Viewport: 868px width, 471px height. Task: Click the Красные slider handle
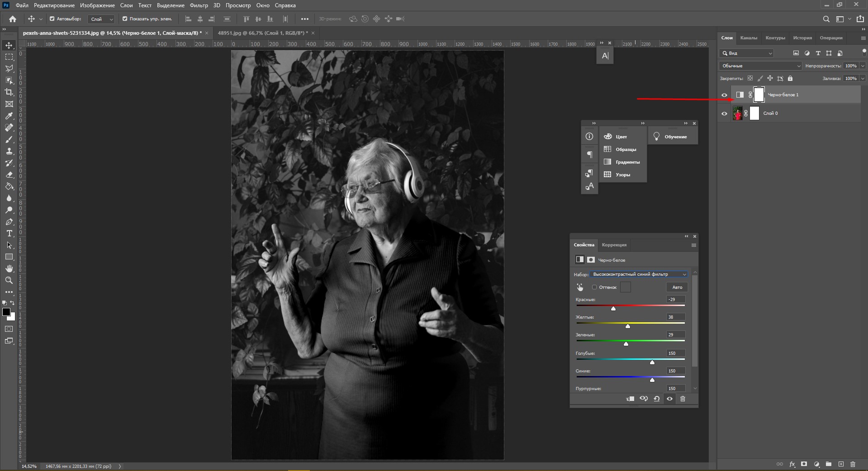613,308
